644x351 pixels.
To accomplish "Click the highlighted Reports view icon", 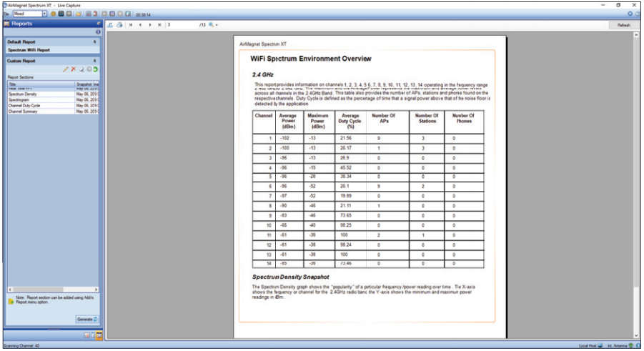I will tap(99, 335).
